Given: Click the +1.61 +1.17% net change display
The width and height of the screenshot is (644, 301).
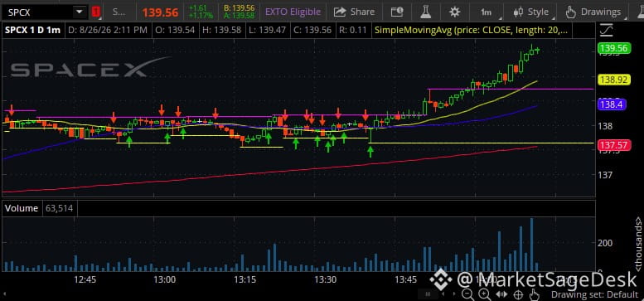Looking at the screenshot, I should coord(201,12).
